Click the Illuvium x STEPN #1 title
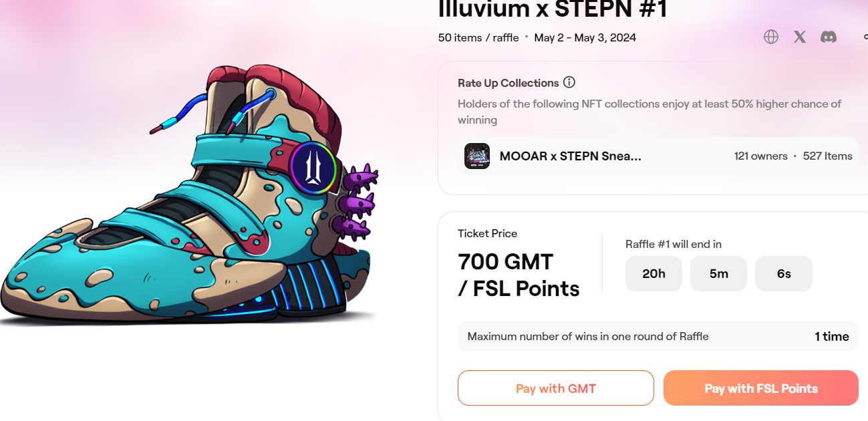Viewport: 868px width, 421px height. click(x=553, y=10)
